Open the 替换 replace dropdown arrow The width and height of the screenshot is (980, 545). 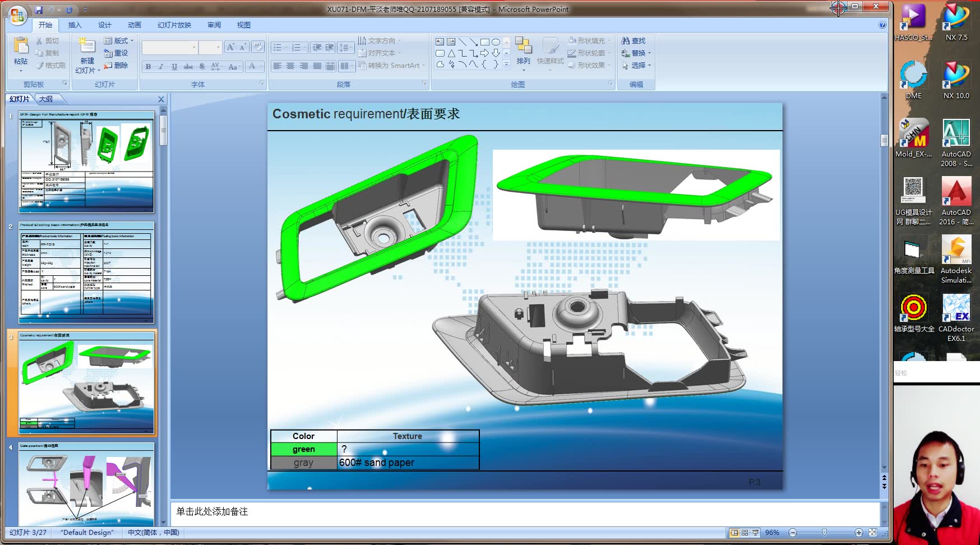click(x=649, y=53)
